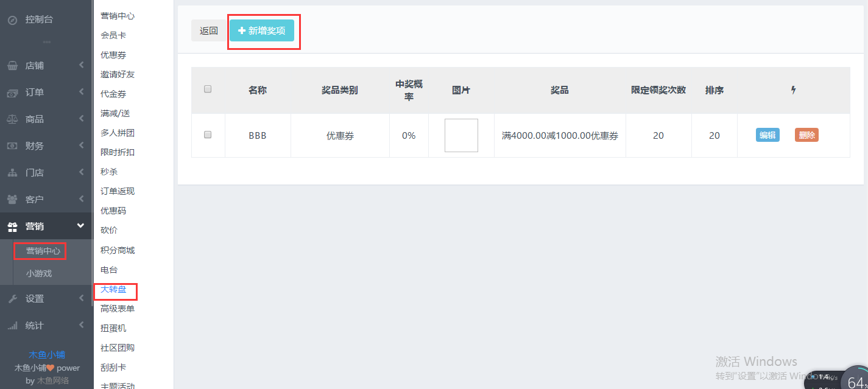
Task: Select 代金券 in the marketing list
Action: pyautogui.click(x=113, y=94)
